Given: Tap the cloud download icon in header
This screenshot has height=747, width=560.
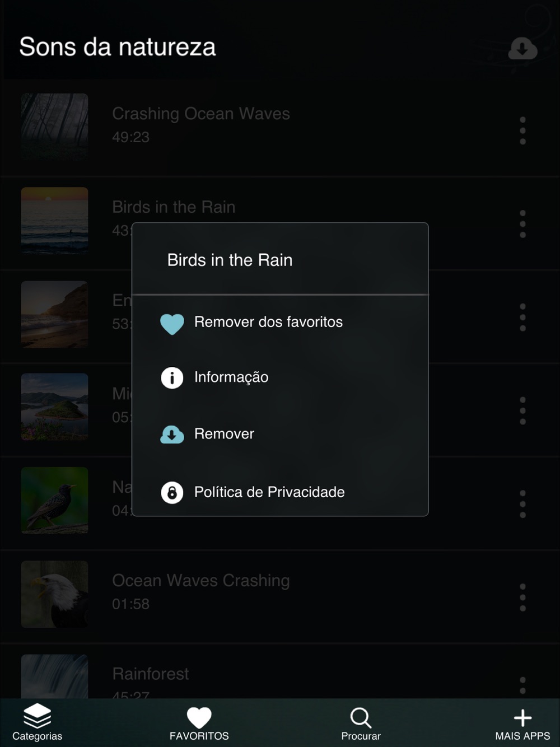Looking at the screenshot, I should 522,49.
